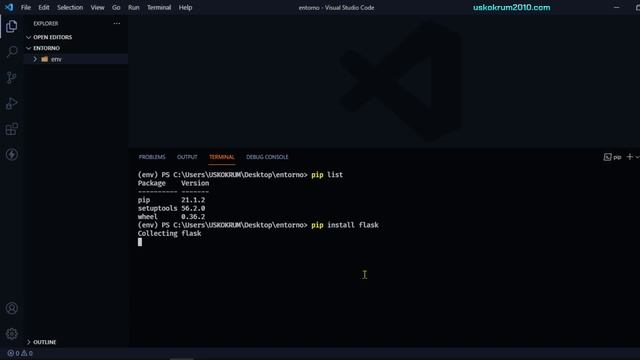This screenshot has width=640, height=360.
Task: Open the Extensions view
Action: (x=11, y=129)
